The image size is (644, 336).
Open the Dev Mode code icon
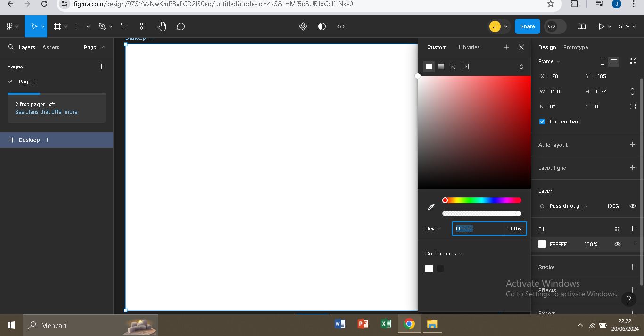[x=341, y=26]
